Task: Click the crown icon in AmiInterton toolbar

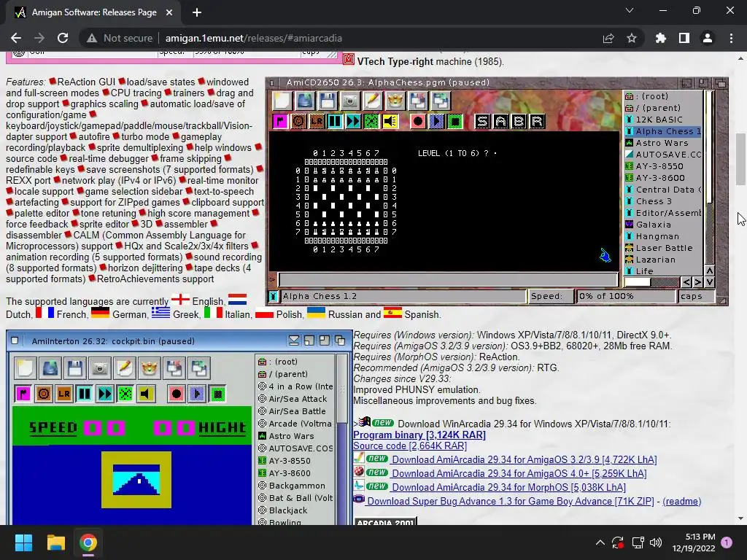Action: pyautogui.click(x=149, y=367)
